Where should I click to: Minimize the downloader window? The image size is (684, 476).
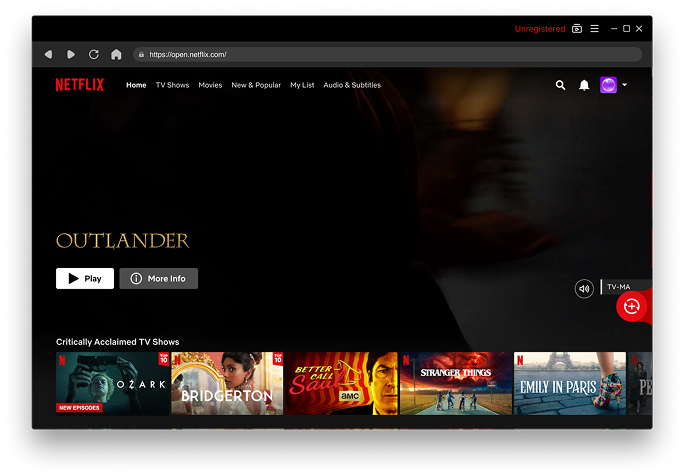(614, 28)
